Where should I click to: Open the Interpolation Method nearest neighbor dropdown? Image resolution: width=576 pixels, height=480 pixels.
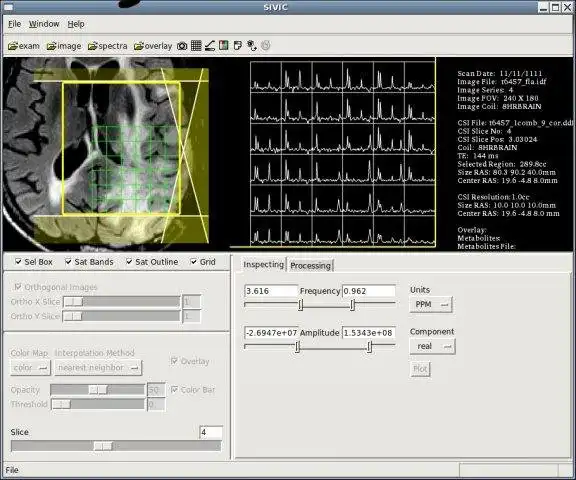point(98,368)
